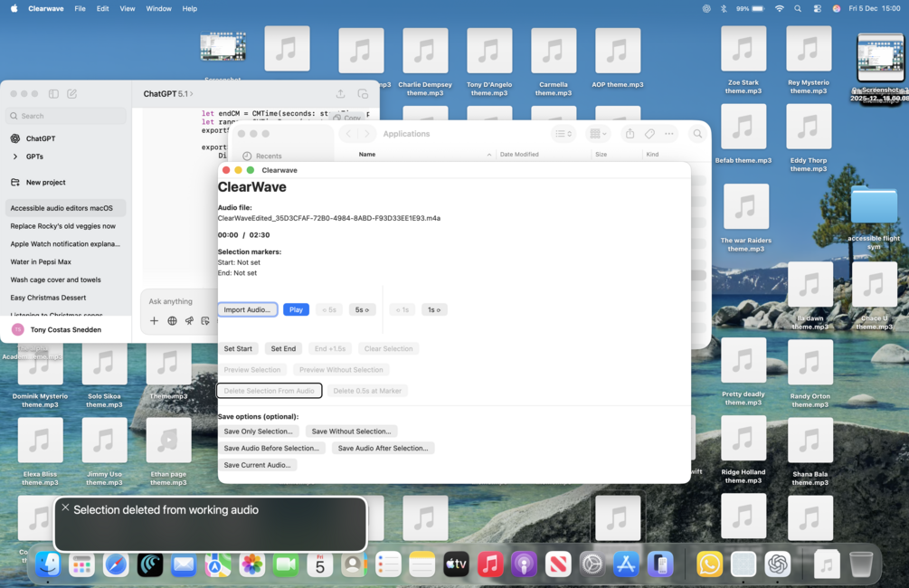
Task: Open 'Accessible audio editors macOS' chat
Action: (x=65, y=207)
